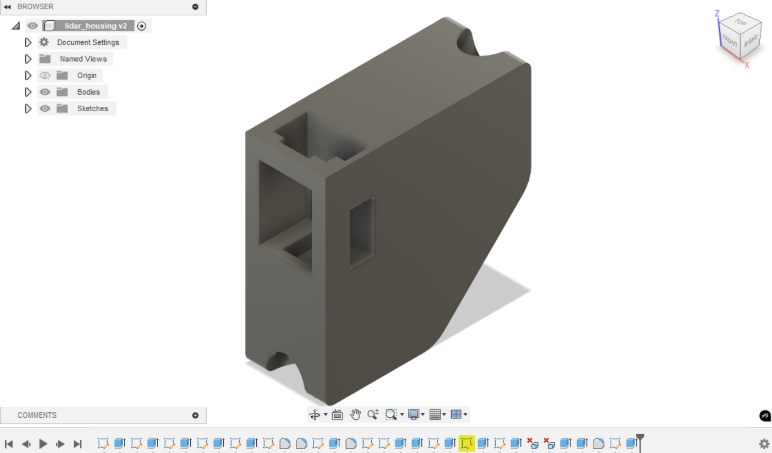The image size is (772, 453).
Task: Click the Look At icon
Action: [337, 415]
